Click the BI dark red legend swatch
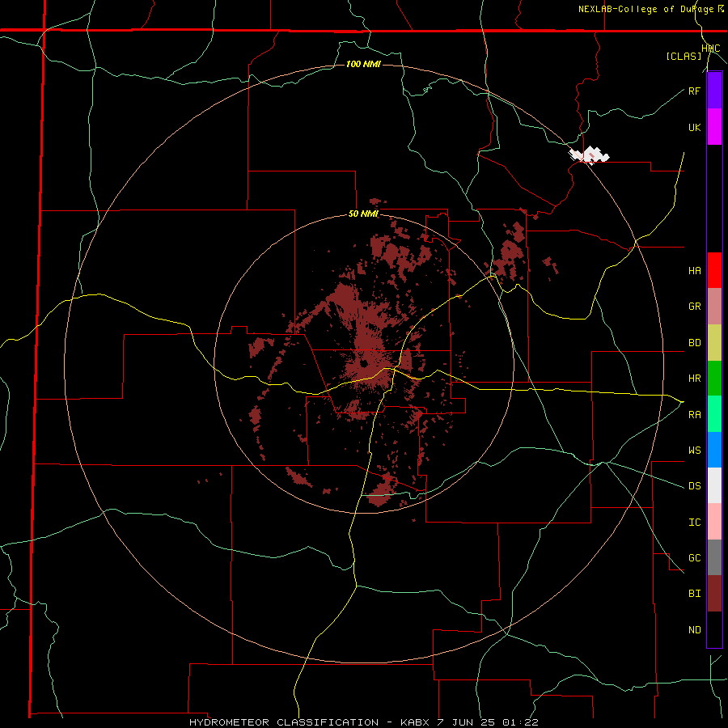Image resolution: width=728 pixels, height=728 pixels. click(x=714, y=594)
